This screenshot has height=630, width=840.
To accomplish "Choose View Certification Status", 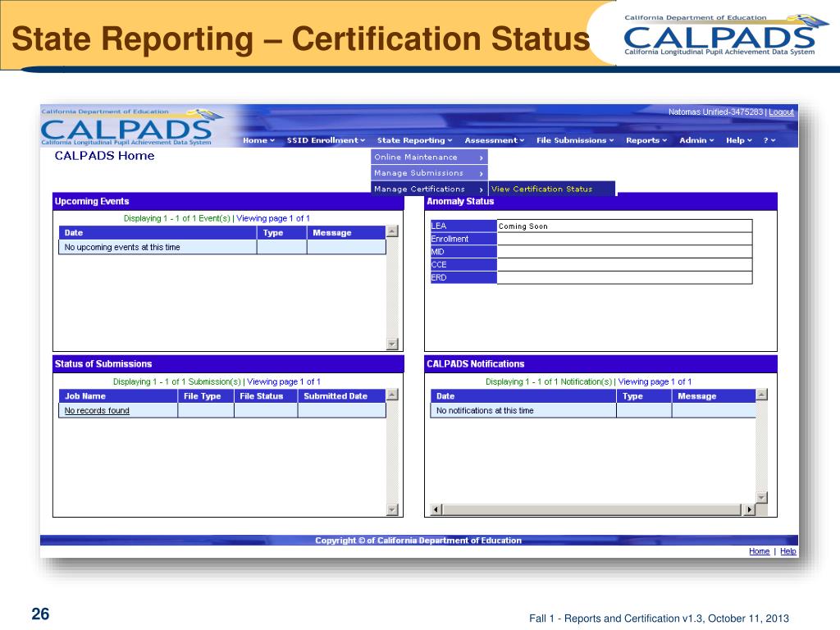I will 552,189.
